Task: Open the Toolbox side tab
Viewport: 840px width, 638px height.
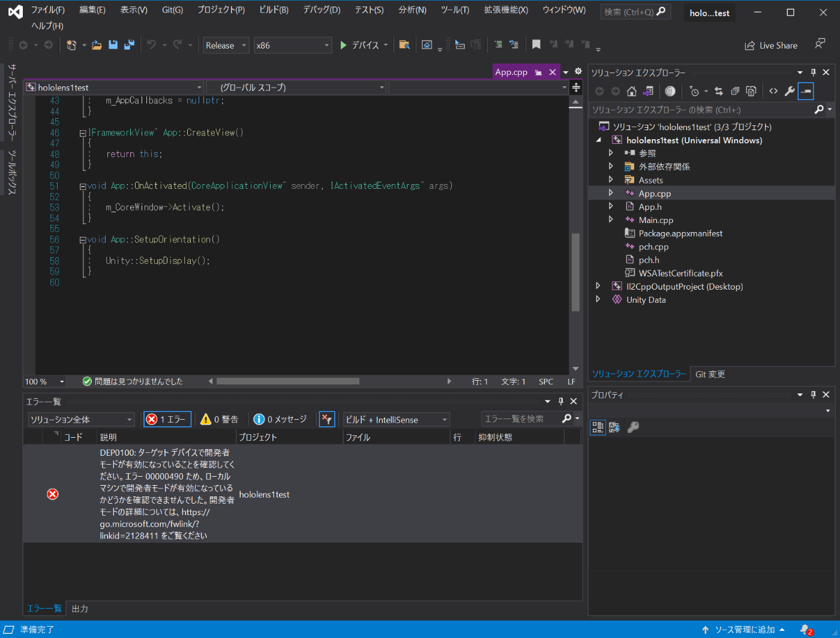Action: 12,172
